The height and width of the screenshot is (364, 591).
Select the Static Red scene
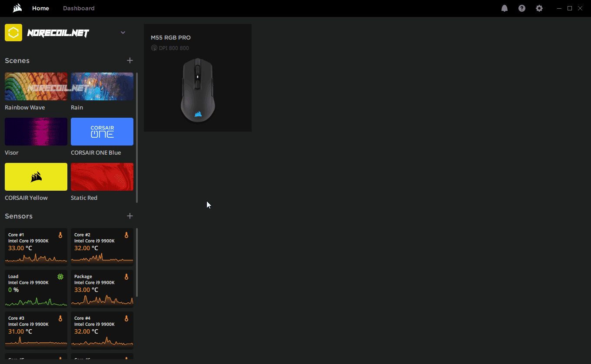coord(102,177)
